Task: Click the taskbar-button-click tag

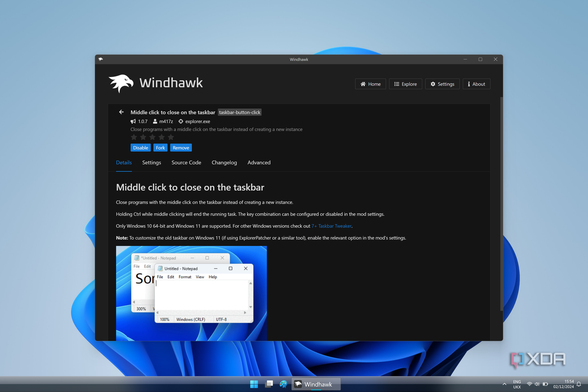Action: (239, 112)
